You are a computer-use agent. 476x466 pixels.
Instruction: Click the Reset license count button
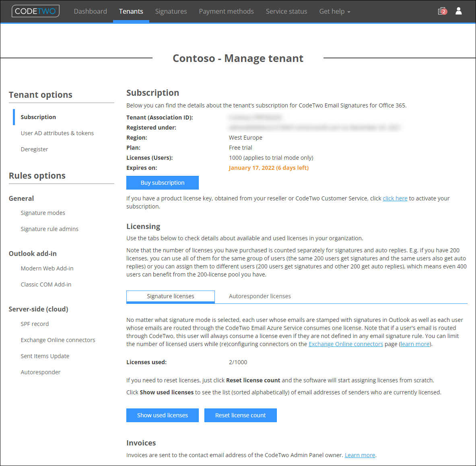pos(241,415)
